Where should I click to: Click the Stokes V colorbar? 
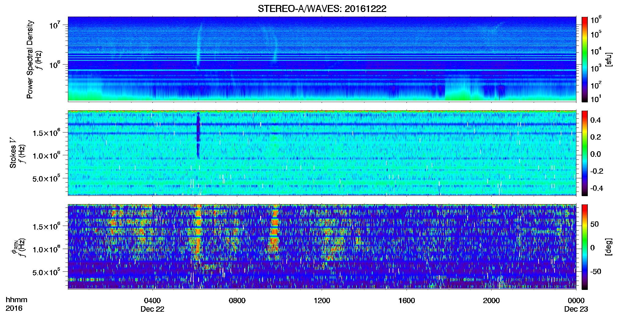click(585, 153)
